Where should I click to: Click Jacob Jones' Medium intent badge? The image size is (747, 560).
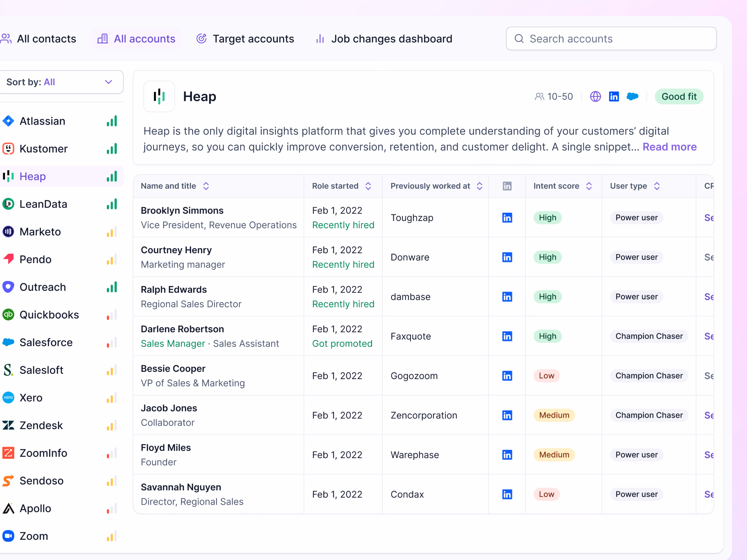(x=554, y=415)
